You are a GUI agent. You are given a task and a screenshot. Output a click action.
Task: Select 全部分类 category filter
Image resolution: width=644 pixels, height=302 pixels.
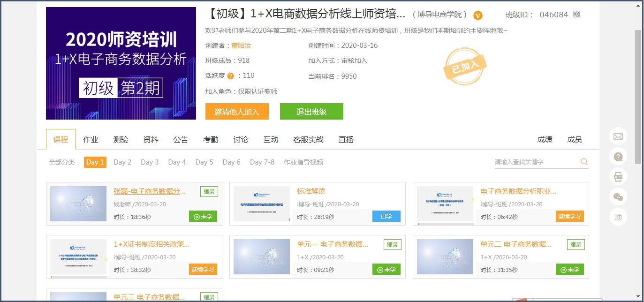pos(61,162)
